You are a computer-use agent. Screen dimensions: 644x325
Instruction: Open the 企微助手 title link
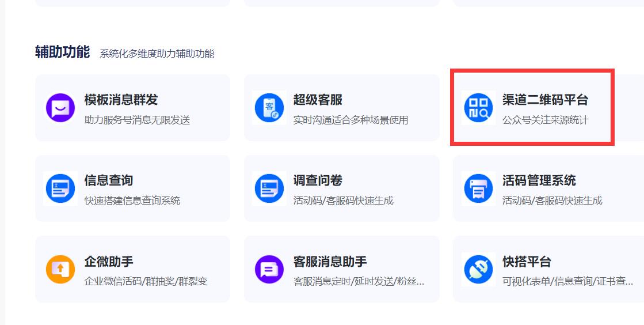click(109, 262)
